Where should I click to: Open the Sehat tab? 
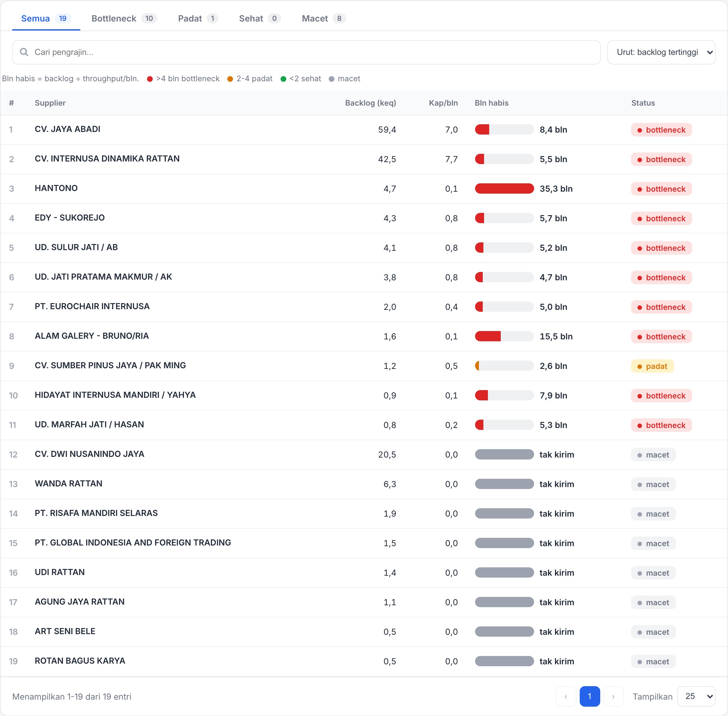(x=260, y=18)
